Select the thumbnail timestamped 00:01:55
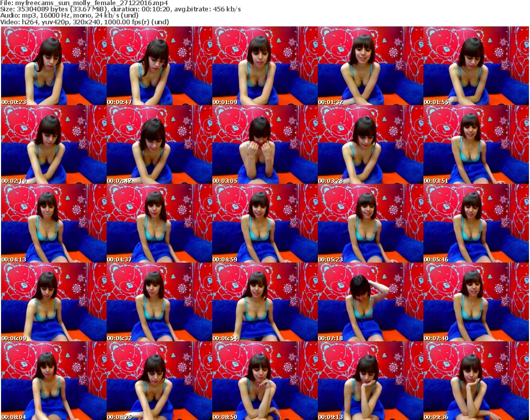Viewport: 530px width, 420px height. tap(476, 66)
